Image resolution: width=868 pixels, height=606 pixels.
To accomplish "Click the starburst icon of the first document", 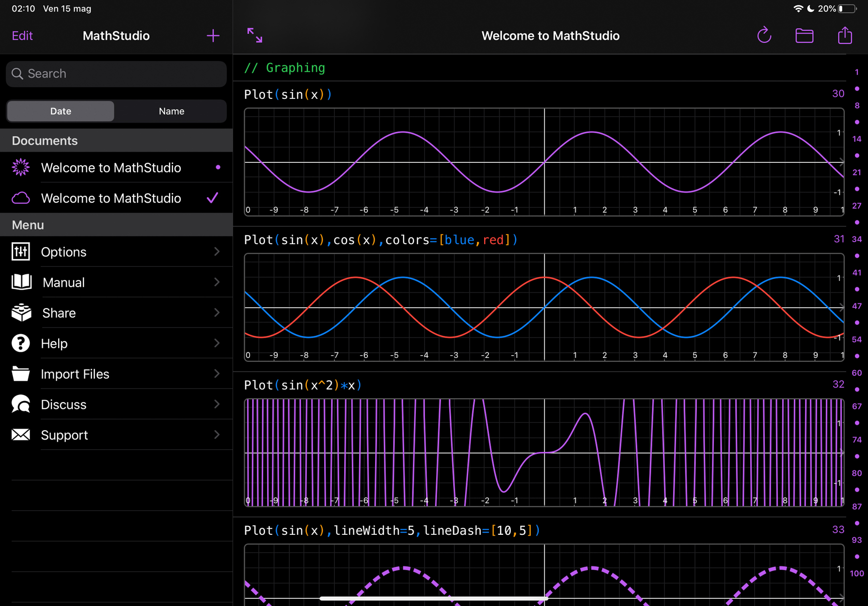I will [x=21, y=168].
